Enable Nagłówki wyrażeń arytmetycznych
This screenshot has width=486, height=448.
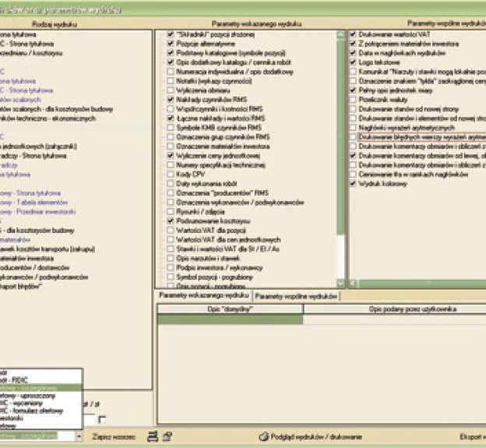coord(353,128)
